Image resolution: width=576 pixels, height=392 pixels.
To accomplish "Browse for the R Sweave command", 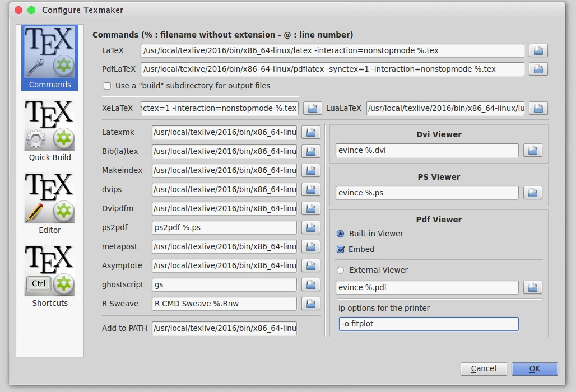I will (311, 304).
